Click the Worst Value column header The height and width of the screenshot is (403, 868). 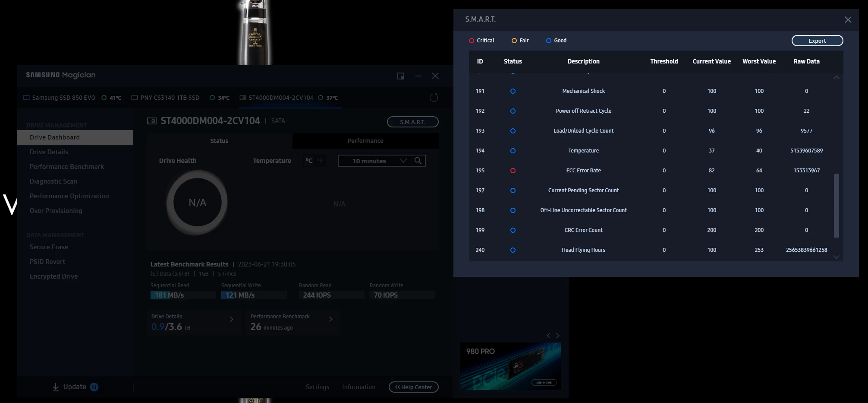(759, 61)
